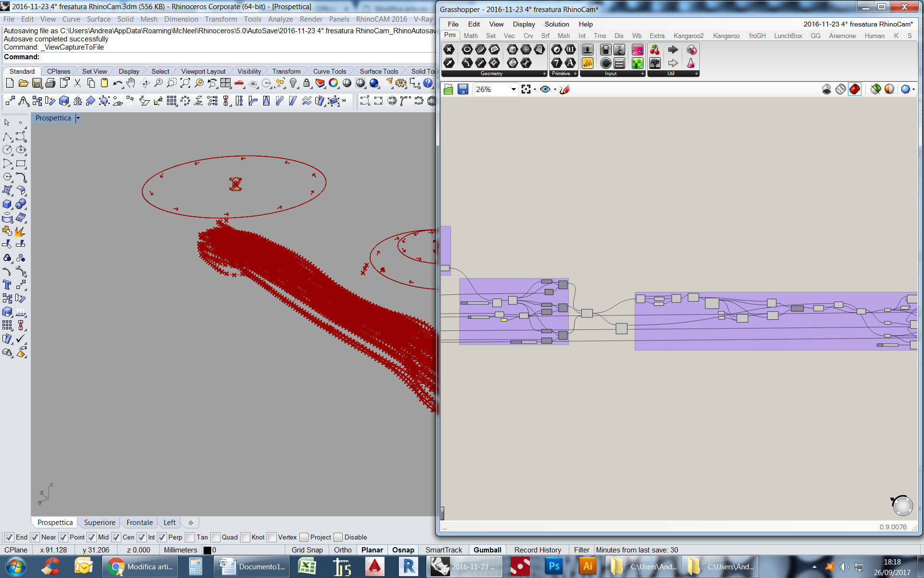Click the four-viewport layout icon

(x=225, y=83)
